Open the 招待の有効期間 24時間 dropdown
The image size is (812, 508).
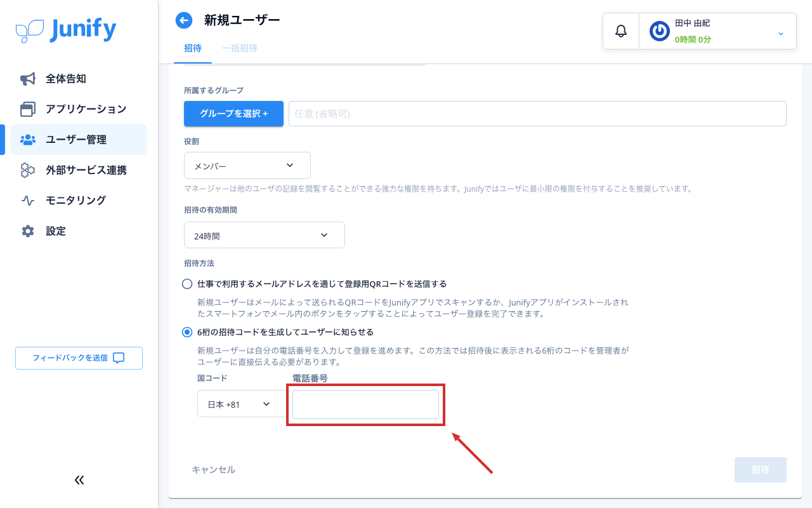point(265,235)
